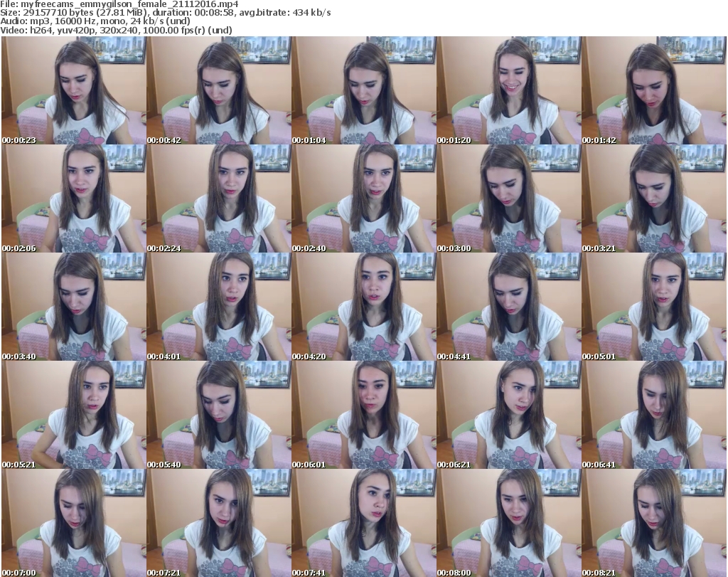This screenshot has width=728, height=577.
Task: Click the frame at 00:06:41
Action: click(x=654, y=415)
